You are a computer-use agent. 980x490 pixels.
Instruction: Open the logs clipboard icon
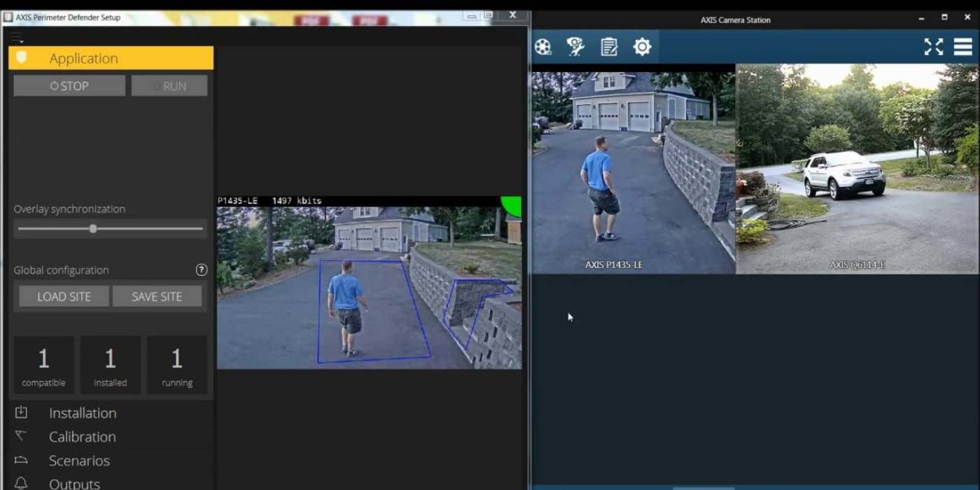[609, 47]
